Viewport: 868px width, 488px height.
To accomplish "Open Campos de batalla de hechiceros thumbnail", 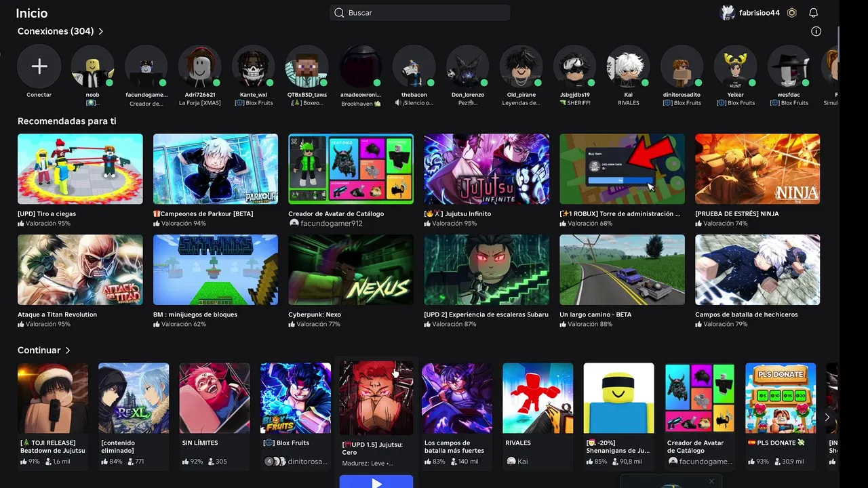I will [x=757, y=270].
